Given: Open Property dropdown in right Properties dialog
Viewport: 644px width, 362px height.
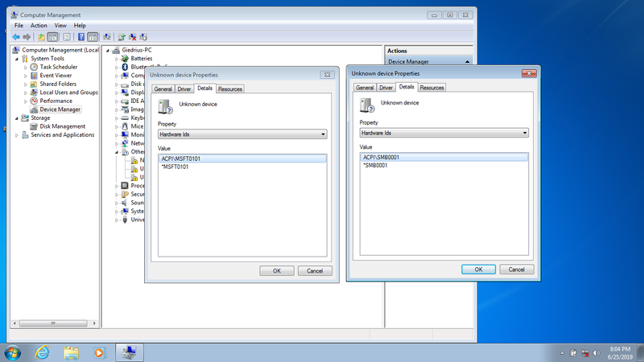Looking at the screenshot, I should [x=525, y=133].
